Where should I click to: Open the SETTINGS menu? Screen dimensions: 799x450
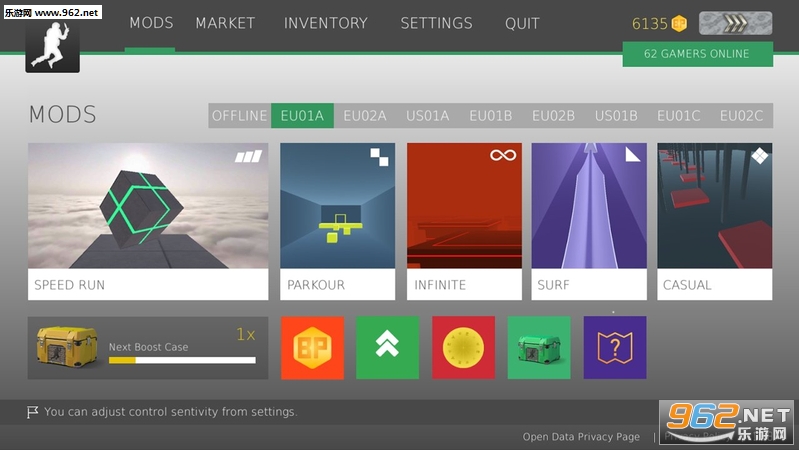tap(436, 23)
